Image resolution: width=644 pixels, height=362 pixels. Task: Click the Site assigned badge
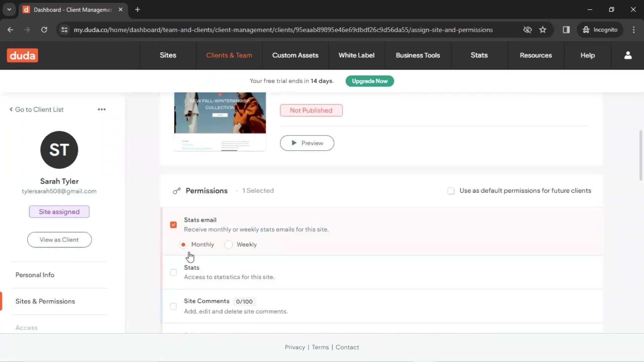click(59, 212)
